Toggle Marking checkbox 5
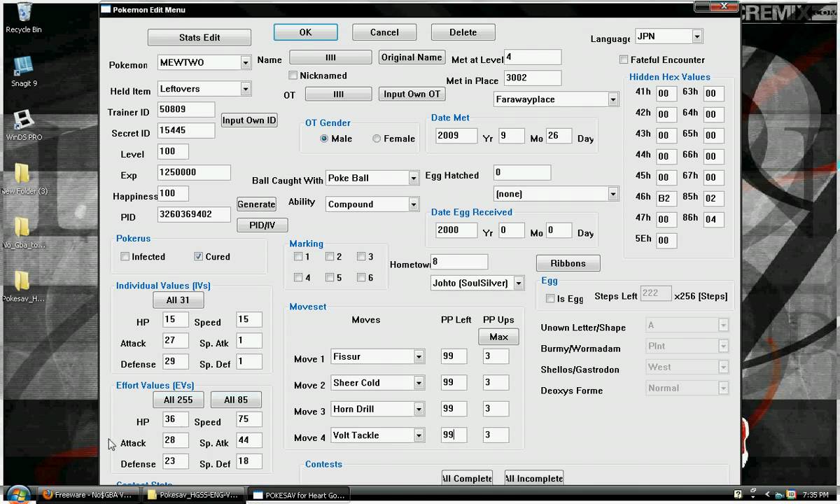The width and height of the screenshot is (840, 504). 330,277
